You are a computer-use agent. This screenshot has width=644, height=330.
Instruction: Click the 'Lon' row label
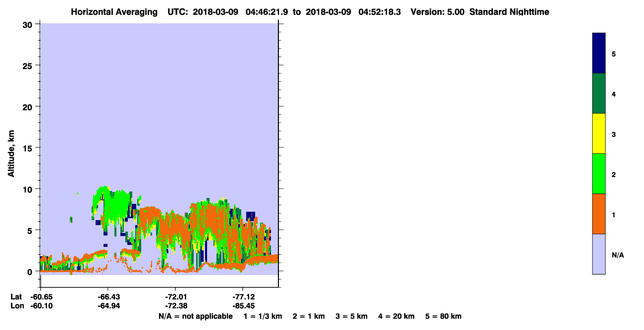pos(16,306)
